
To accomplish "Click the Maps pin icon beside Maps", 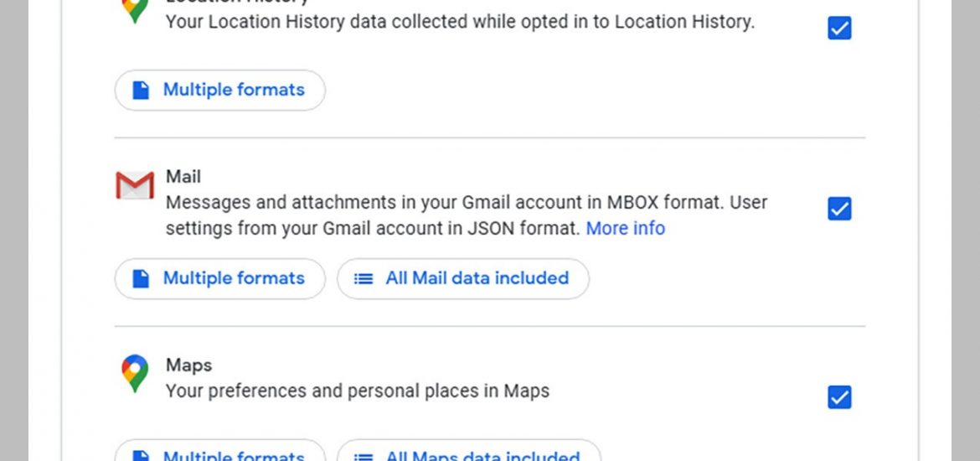I will (x=135, y=374).
